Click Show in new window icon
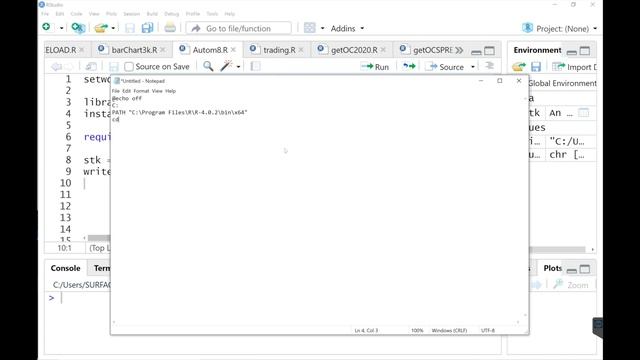 pyautogui.click(x=91, y=67)
